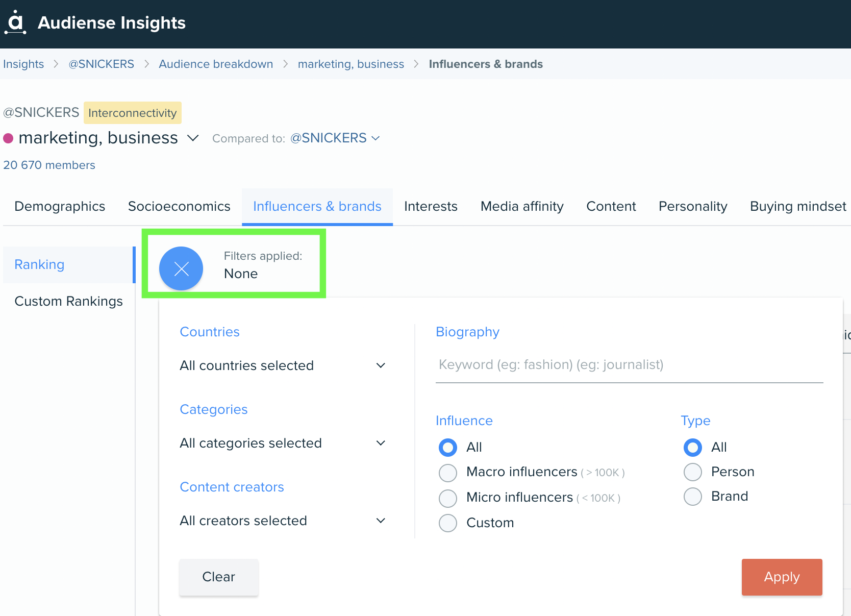Click the 20 670 members link
Image resolution: width=851 pixels, height=616 pixels.
pos(49,165)
